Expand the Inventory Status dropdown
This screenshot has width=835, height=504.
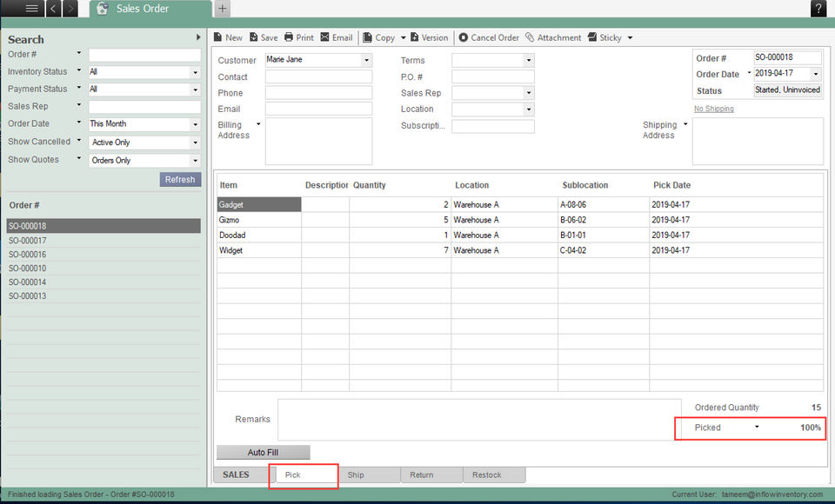(x=196, y=72)
